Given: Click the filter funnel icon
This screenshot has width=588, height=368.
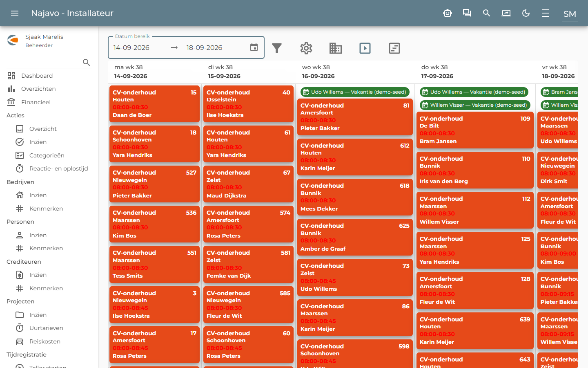Looking at the screenshot, I should click(x=277, y=48).
